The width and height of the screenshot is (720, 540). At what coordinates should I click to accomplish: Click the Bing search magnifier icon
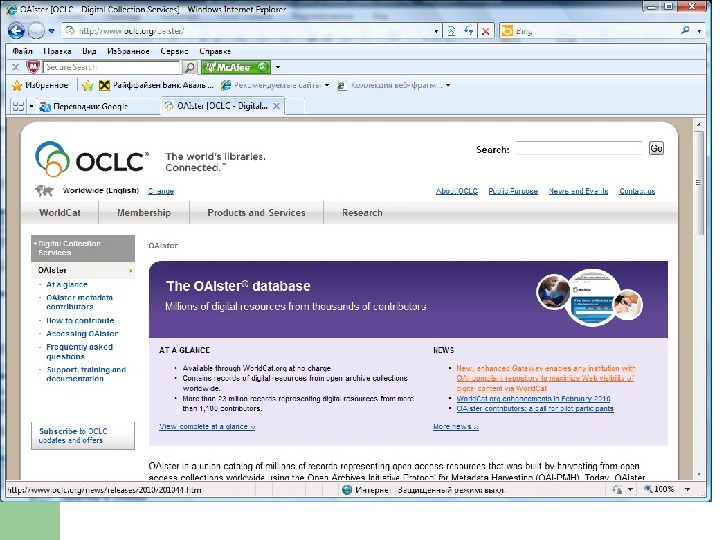click(x=685, y=30)
